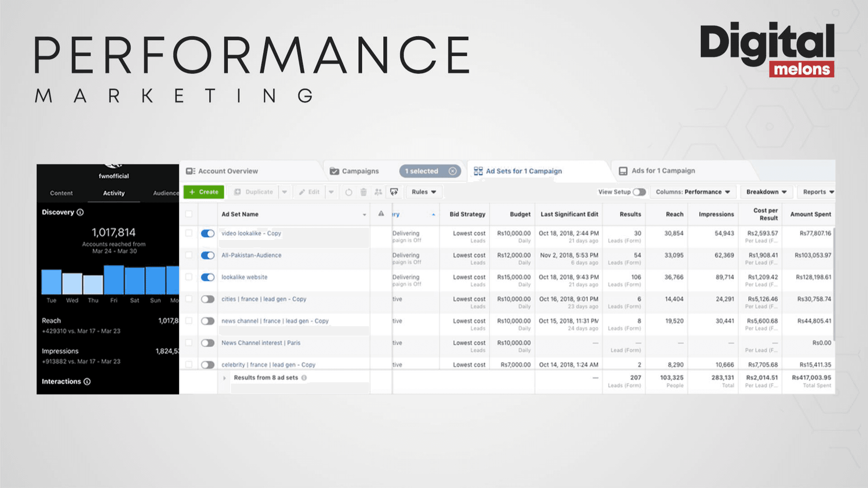Viewport: 868px width, 488px height.
Task: Clear the '1 selected' filter X icon
Action: click(x=452, y=171)
